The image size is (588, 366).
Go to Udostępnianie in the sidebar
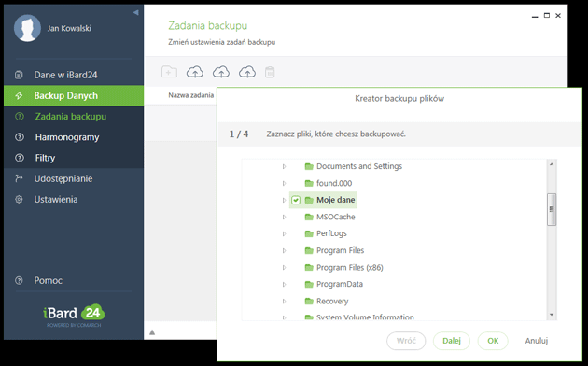click(x=74, y=178)
